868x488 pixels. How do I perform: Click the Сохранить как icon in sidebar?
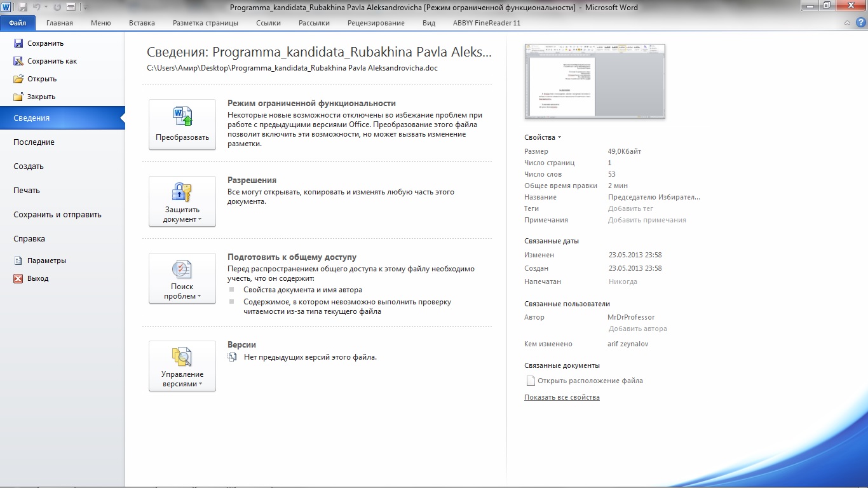tap(18, 61)
